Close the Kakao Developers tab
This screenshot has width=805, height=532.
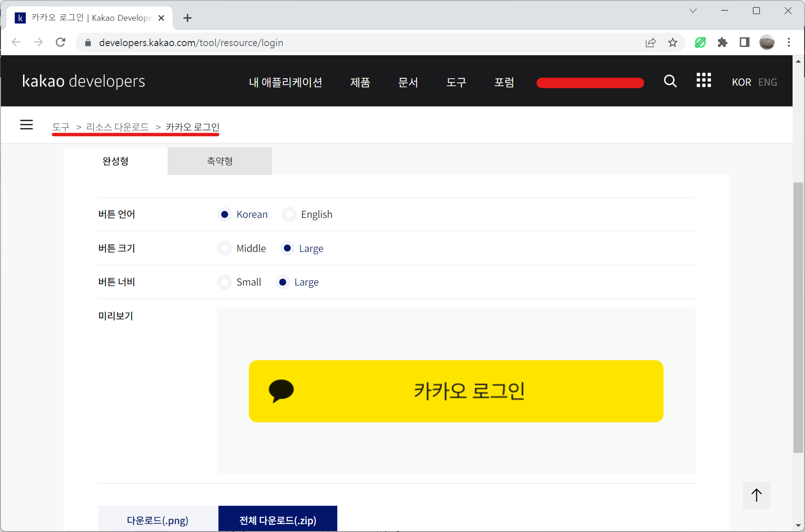[x=161, y=18]
